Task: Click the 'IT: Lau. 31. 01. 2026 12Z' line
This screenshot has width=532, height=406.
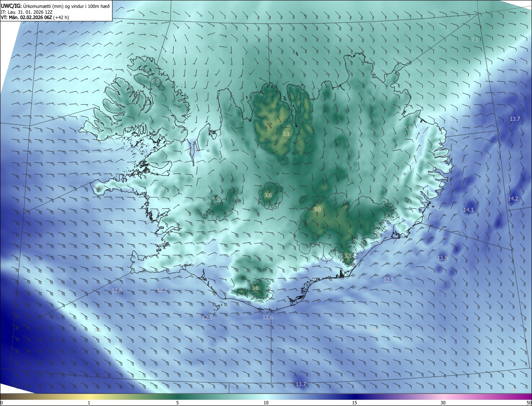Action: [x=27, y=12]
